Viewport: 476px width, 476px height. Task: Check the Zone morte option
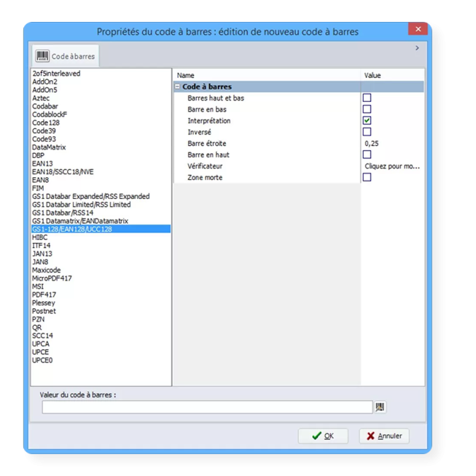coord(367,177)
